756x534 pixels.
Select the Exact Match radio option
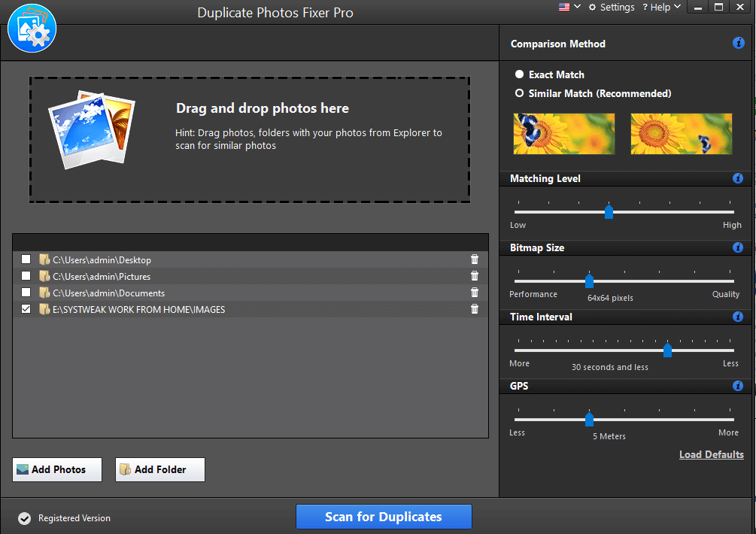[x=519, y=74]
